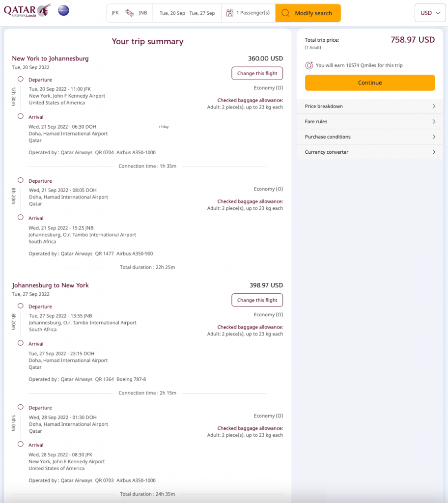Click the total trip price 758.97 USD
Viewport: 448px width, 503px height.
pos(413,40)
